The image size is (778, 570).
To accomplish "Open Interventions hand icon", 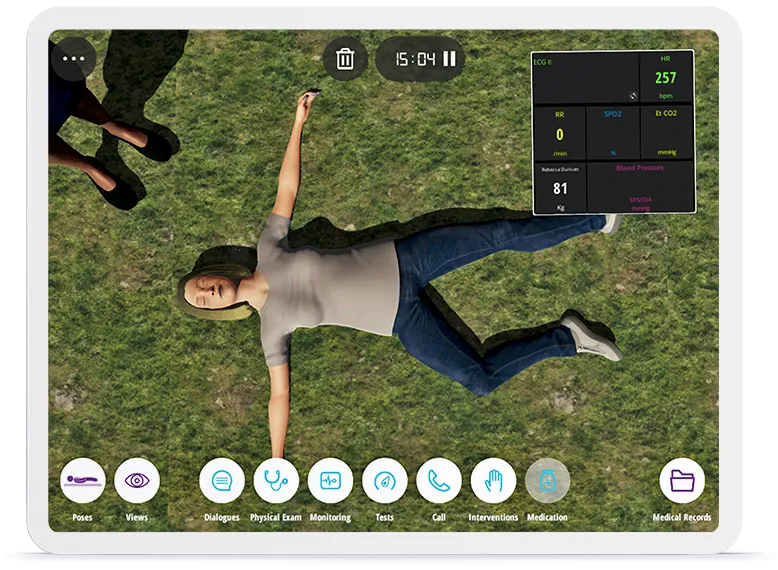I will tap(493, 480).
